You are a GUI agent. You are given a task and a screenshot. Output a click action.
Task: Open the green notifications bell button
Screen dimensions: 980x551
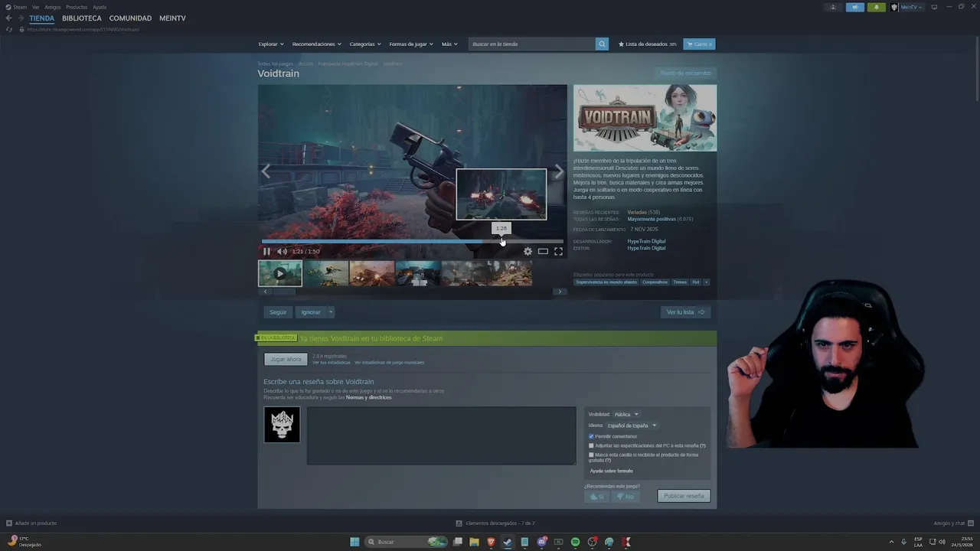click(x=876, y=7)
